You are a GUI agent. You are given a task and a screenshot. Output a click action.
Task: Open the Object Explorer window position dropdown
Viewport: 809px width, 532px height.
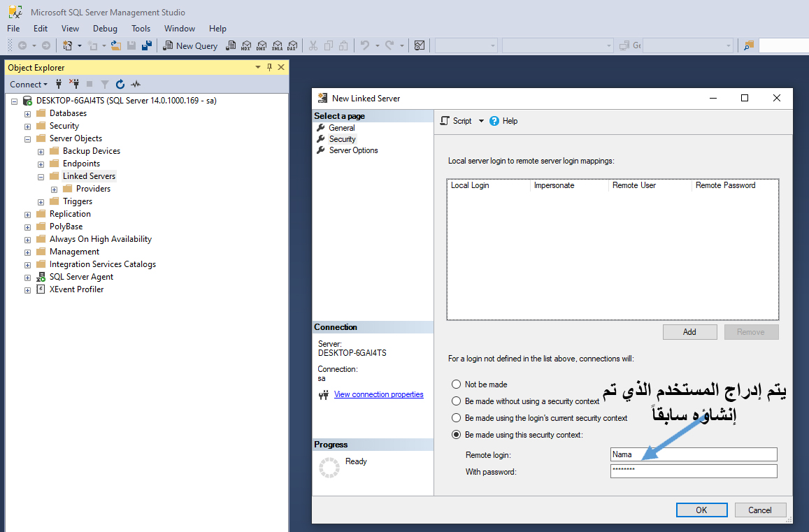(x=258, y=67)
